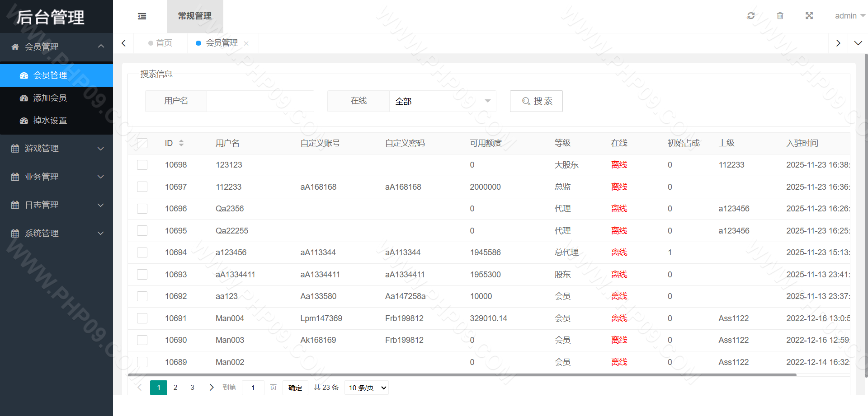Sort the table by ID column
Screen dimensions: 868x416
click(x=181, y=143)
